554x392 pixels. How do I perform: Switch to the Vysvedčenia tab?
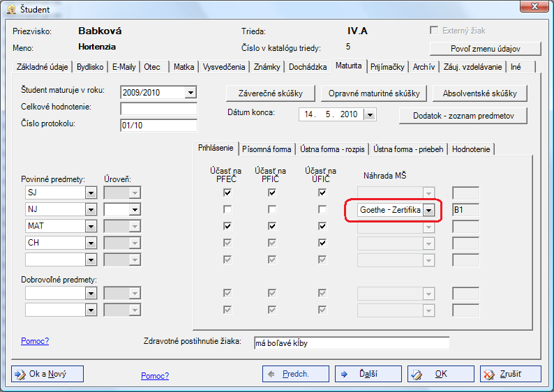[224, 67]
